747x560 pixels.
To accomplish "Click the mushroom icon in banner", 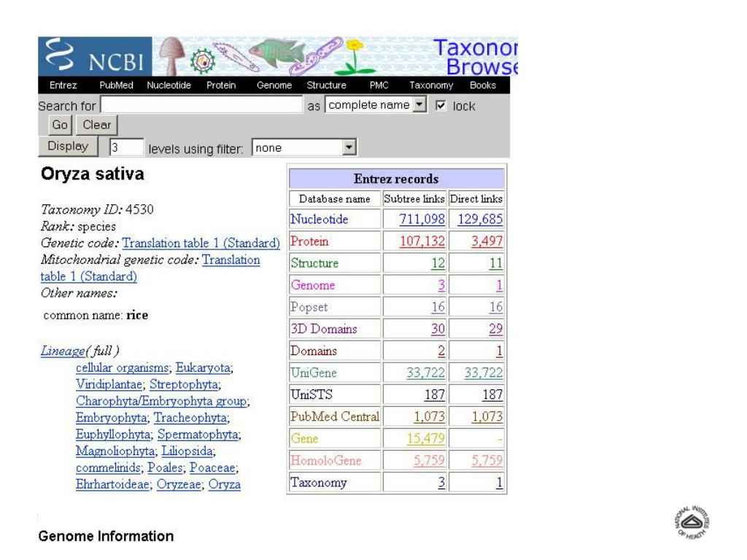I will [x=171, y=56].
